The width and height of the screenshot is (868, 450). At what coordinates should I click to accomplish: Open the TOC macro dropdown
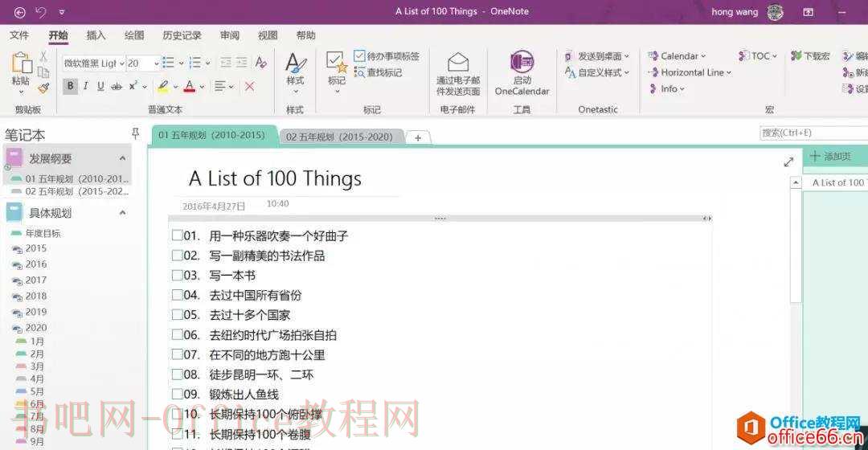click(x=758, y=56)
